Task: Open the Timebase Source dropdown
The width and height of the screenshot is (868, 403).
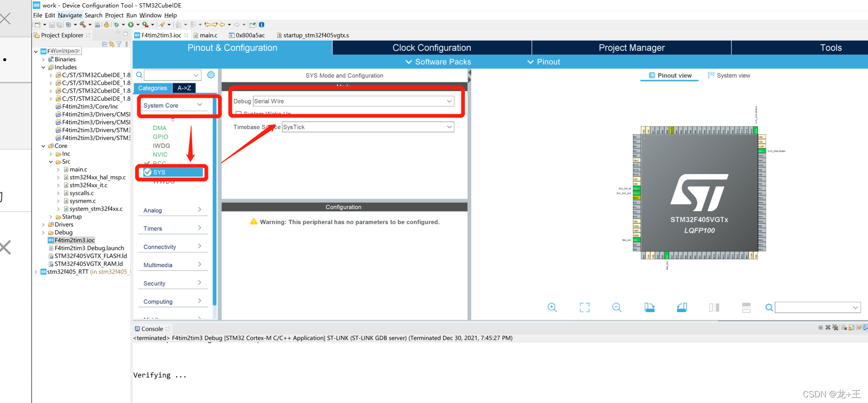Action: (x=449, y=127)
